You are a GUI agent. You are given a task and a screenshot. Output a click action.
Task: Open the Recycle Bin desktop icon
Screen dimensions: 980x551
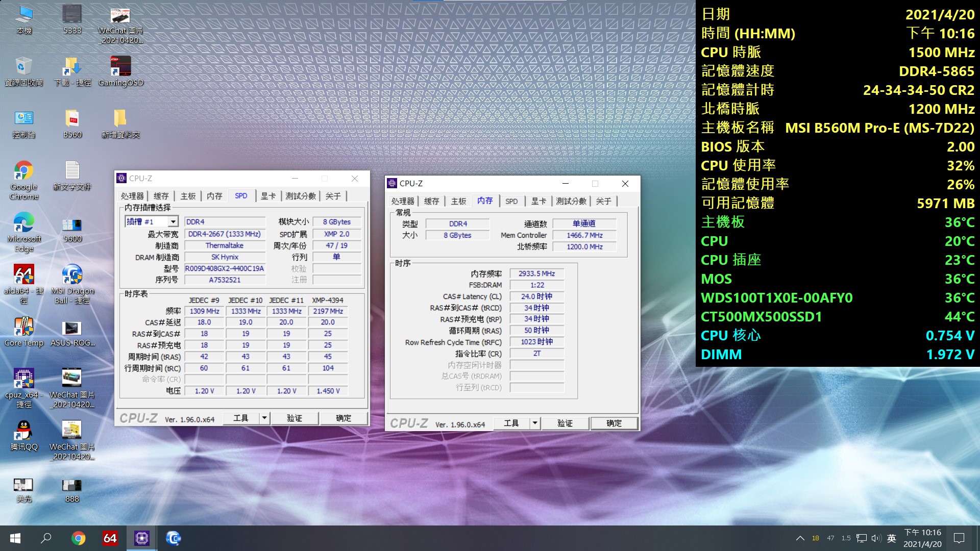[x=24, y=72]
